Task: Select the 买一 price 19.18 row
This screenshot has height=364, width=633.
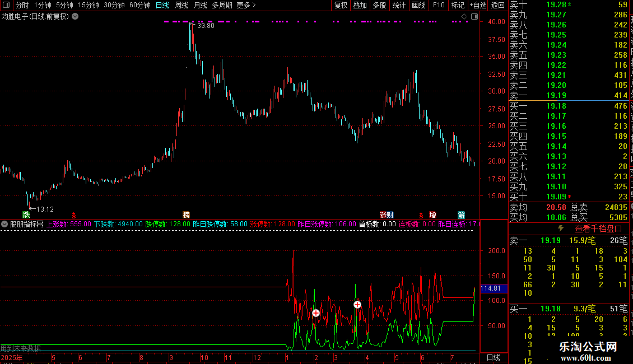Action: (x=569, y=106)
